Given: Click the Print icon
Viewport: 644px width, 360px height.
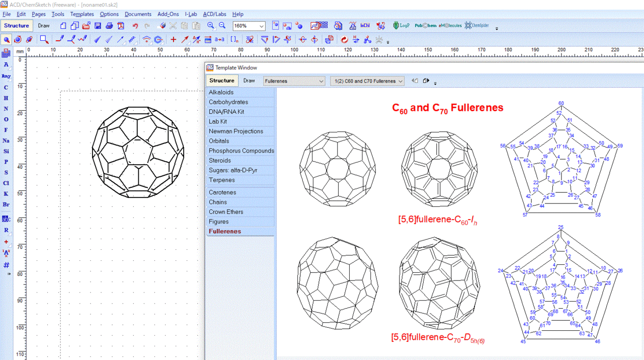Looking at the screenshot, I should click(x=109, y=26).
